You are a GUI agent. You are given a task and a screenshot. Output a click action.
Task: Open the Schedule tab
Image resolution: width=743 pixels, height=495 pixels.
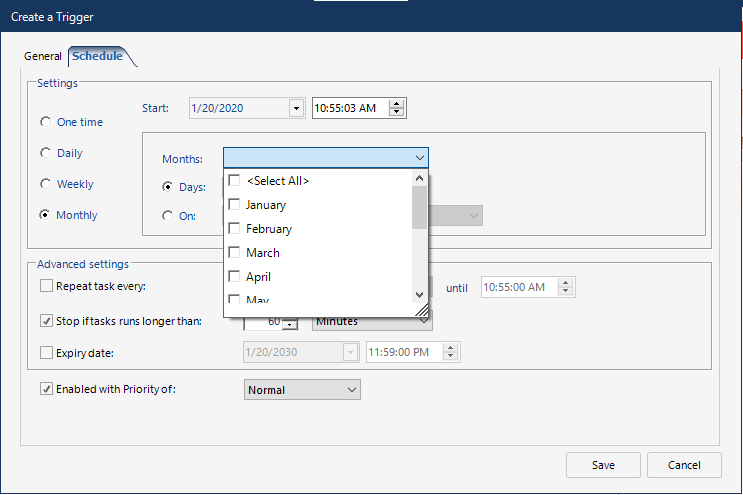97,56
